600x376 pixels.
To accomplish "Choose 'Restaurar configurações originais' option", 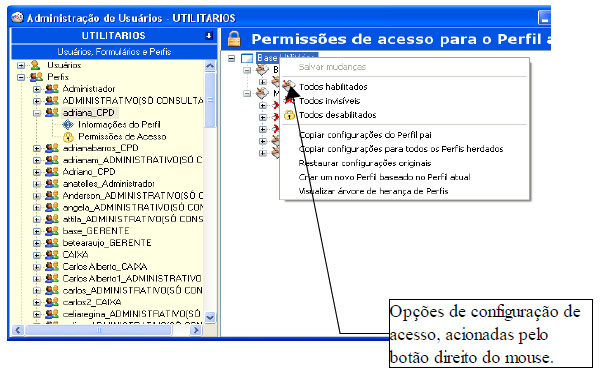I will coord(365,163).
